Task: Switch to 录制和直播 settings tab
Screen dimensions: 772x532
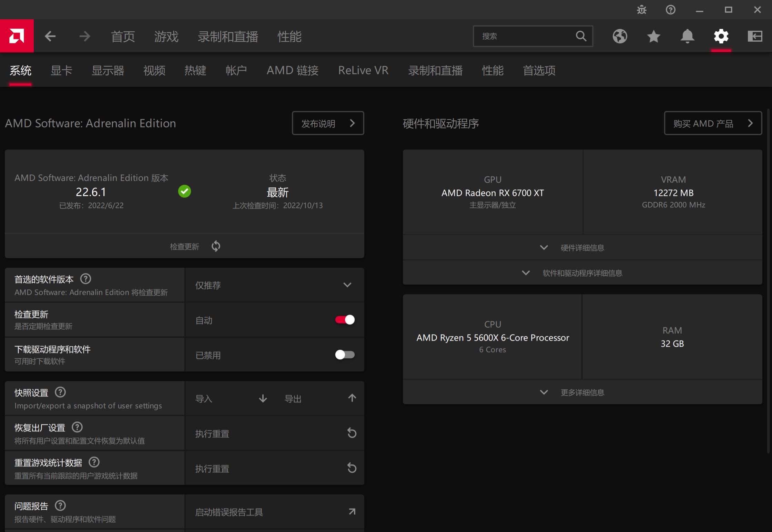Action: [435, 70]
